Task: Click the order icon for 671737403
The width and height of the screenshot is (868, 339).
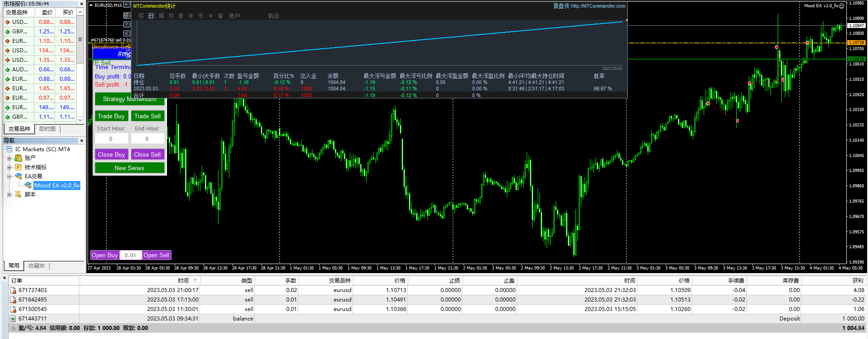Action: [x=13, y=290]
